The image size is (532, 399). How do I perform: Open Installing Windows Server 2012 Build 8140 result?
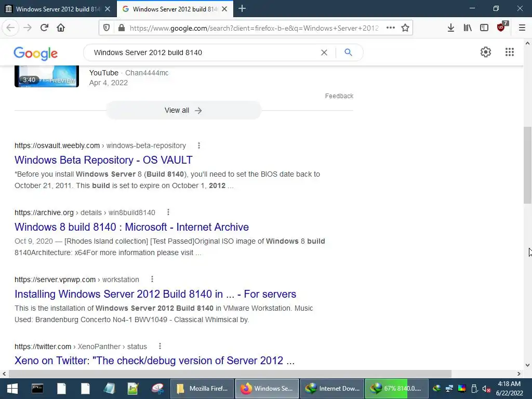click(x=155, y=294)
